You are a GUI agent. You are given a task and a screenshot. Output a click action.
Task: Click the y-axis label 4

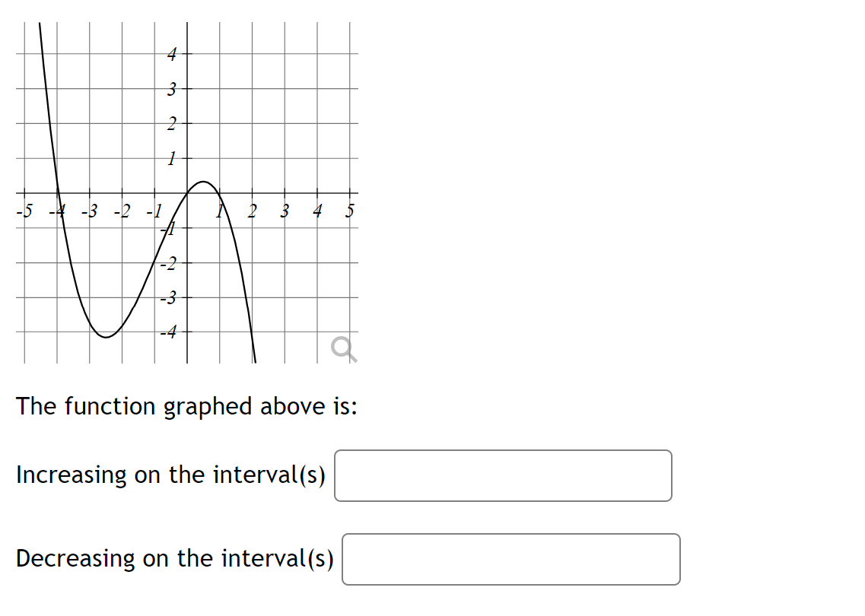coord(170,53)
